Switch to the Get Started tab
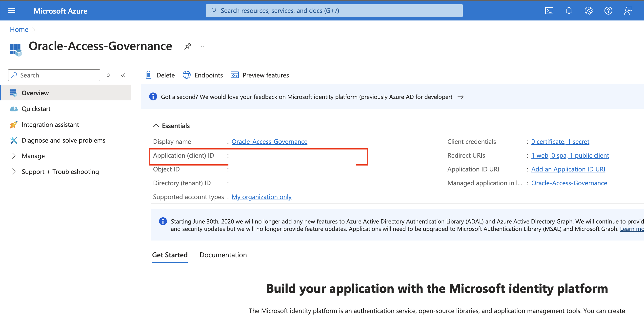The image size is (644, 316). (x=170, y=255)
